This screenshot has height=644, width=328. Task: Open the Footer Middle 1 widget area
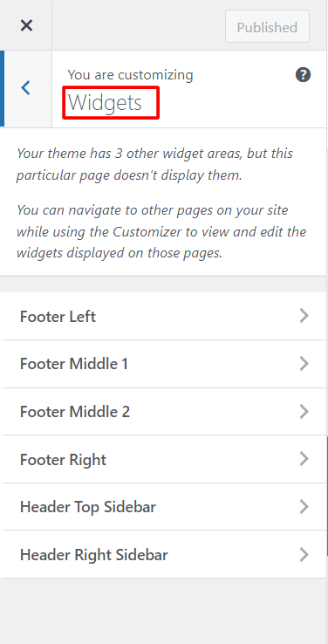click(x=163, y=364)
